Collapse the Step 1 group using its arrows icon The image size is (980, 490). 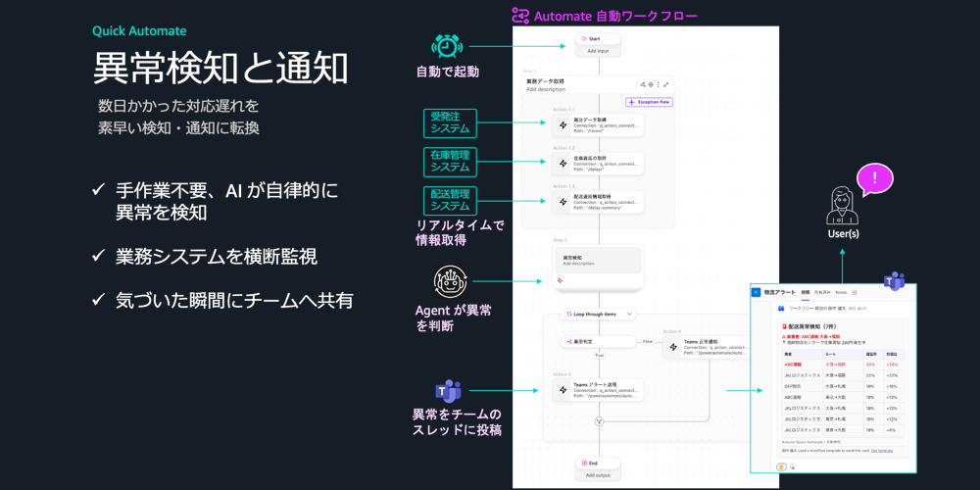click(666, 84)
